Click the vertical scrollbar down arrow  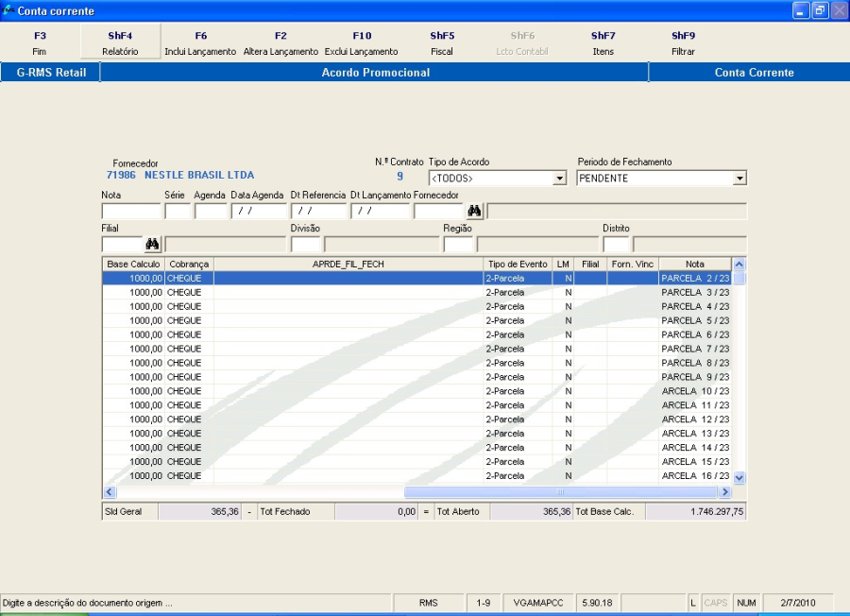(x=739, y=478)
